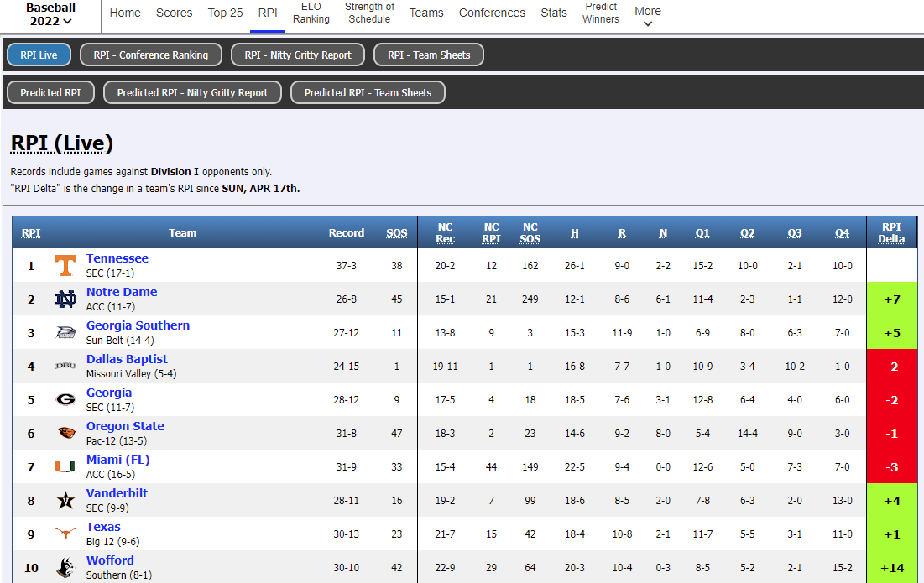Viewport: 924px width, 583px height.
Task: Click Miami (FL)'s -3 RPI delta cell
Action: click(x=891, y=467)
